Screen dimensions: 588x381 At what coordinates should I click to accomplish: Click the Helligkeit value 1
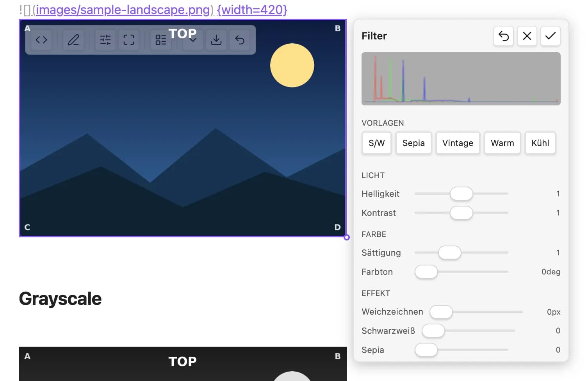pyautogui.click(x=558, y=194)
